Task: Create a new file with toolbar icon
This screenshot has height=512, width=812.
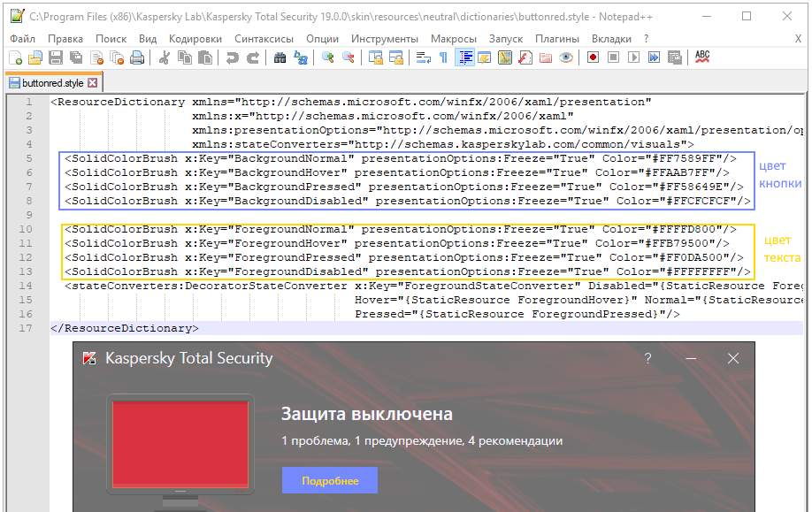Action: pos(15,58)
